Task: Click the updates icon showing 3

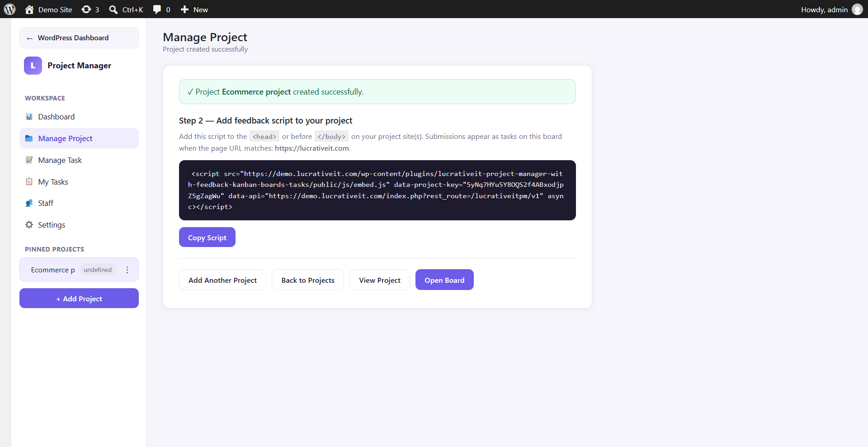Action: pos(86,10)
